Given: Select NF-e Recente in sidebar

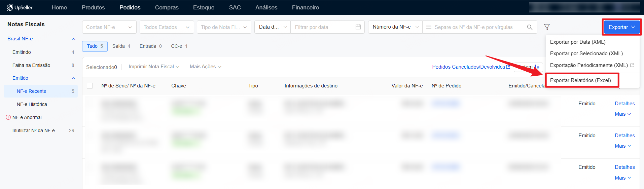Looking at the screenshot, I should [x=41, y=91].
